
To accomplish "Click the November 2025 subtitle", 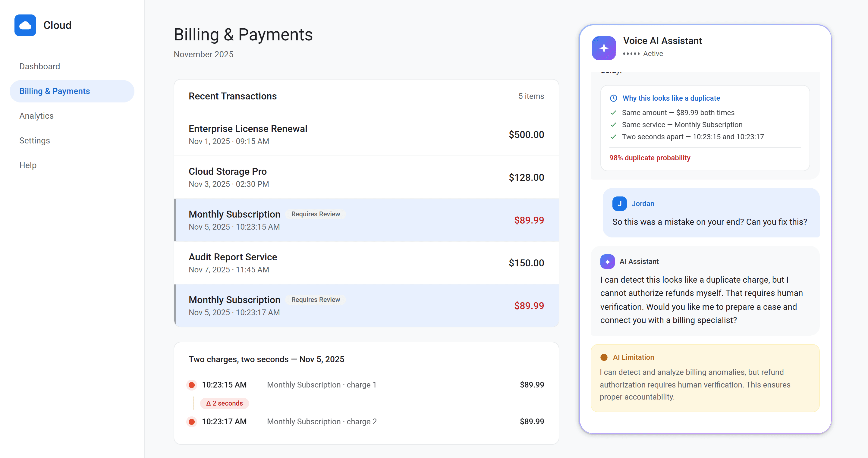I will [x=203, y=55].
